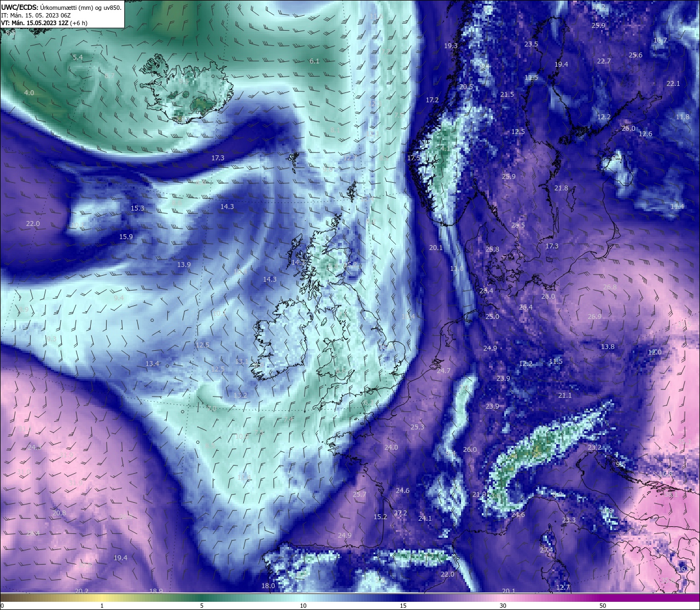700x610 pixels.
Task: Click the 28.4 map value
Action: [486, 291]
